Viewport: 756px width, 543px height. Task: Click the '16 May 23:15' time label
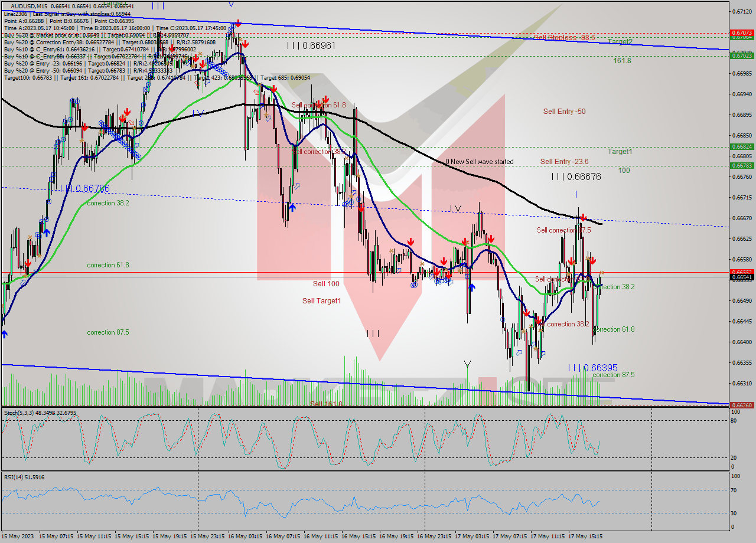tap(434, 537)
